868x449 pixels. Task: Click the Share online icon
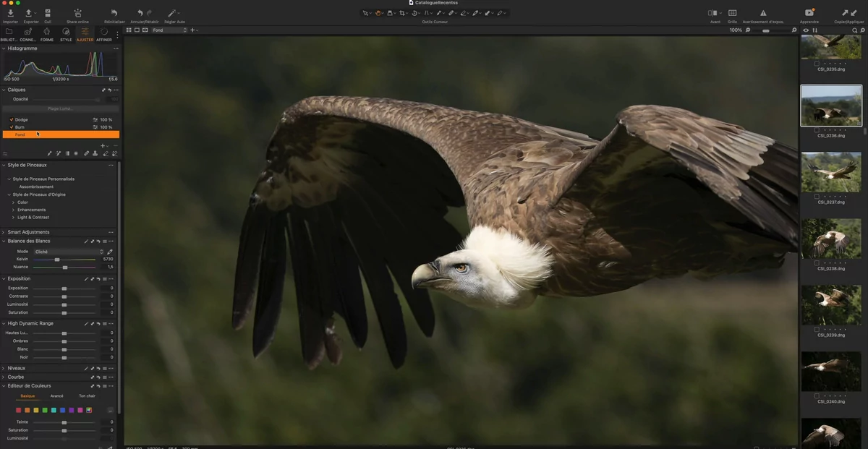(x=77, y=13)
